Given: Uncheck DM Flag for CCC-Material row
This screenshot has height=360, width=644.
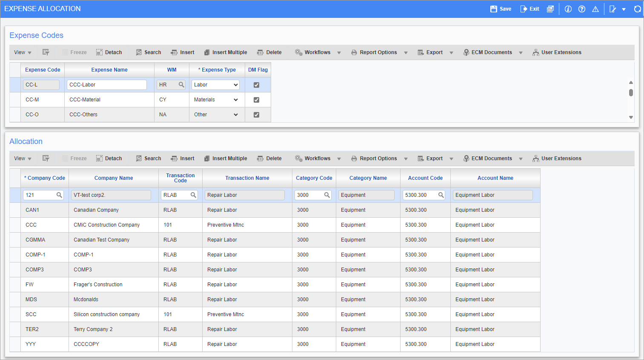Looking at the screenshot, I should point(256,100).
